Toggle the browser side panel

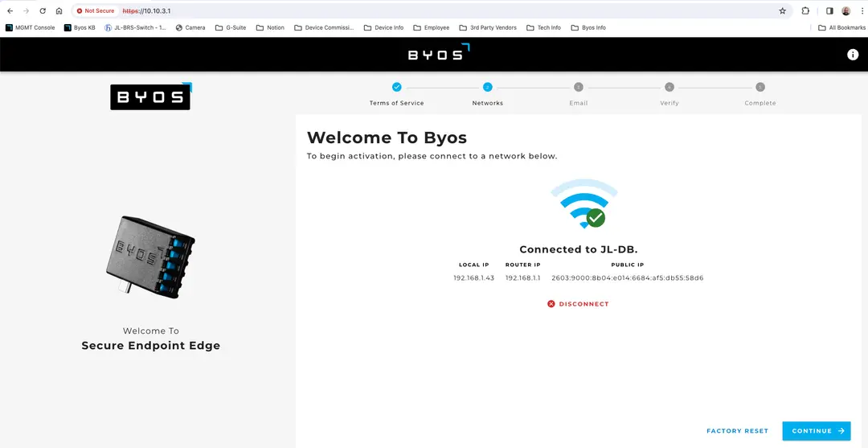pyautogui.click(x=829, y=11)
